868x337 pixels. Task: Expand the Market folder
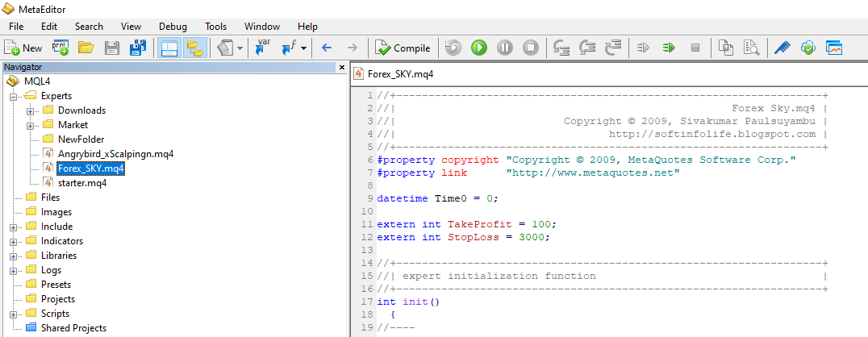[x=31, y=125]
